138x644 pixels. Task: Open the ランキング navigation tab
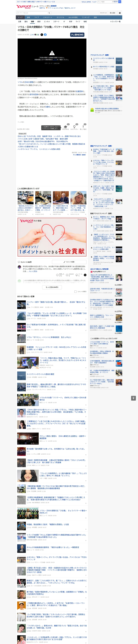(x=86, y=17)
